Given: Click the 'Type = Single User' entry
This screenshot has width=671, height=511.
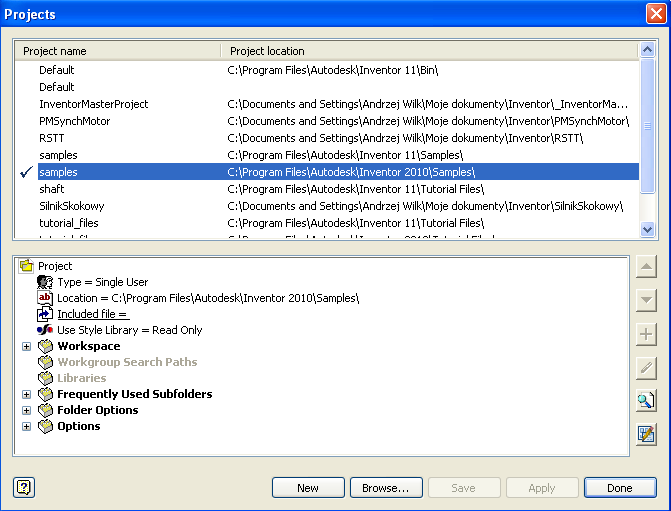Looking at the screenshot, I should 103,282.
